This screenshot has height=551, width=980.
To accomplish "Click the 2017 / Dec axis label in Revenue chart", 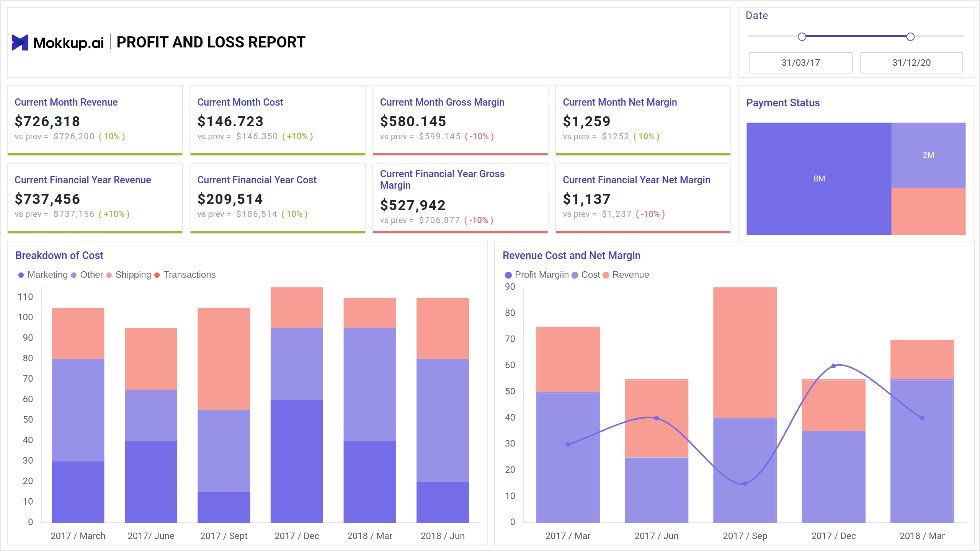I will [833, 536].
